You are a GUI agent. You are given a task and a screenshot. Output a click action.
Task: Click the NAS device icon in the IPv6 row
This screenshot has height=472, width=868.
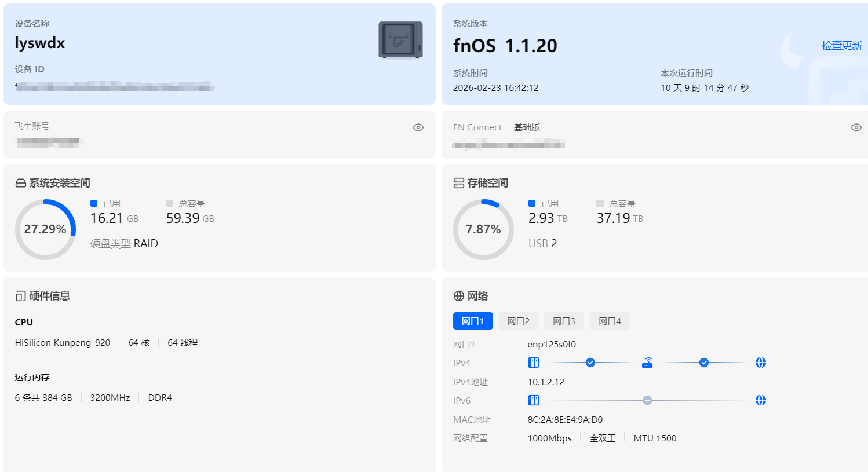click(x=534, y=400)
